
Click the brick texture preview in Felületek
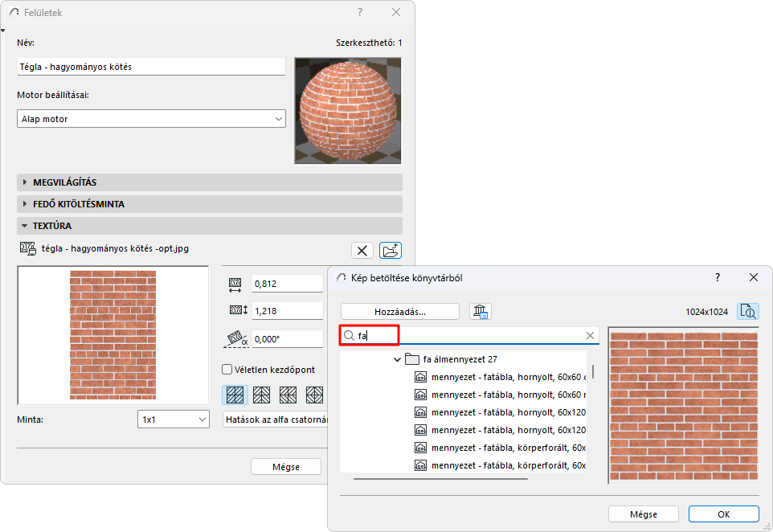tap(112, 335)
